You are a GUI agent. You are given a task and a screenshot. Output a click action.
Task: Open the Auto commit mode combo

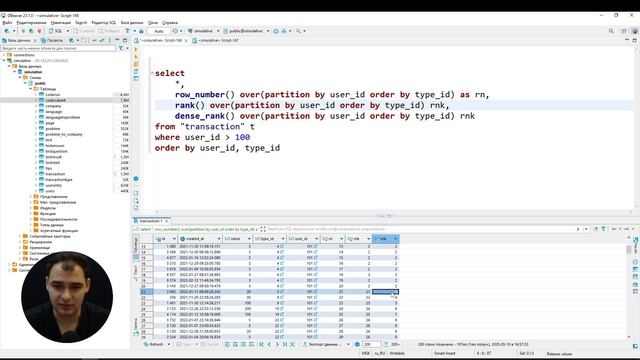pos(159,31)
